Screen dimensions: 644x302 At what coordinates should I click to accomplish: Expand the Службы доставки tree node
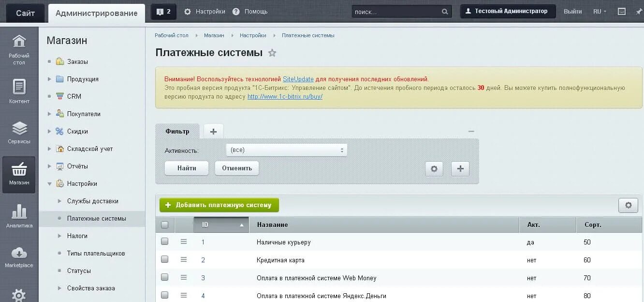pos(59,201)
